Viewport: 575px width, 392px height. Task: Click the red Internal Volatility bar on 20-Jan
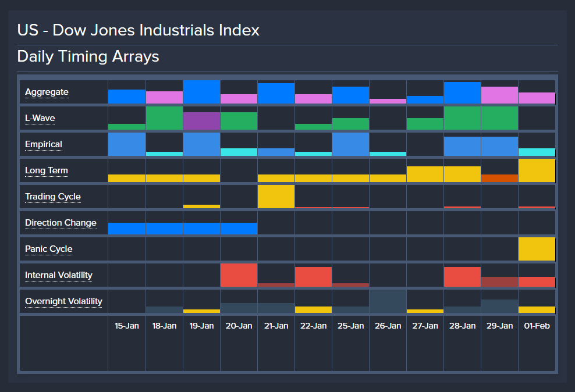pos(239,275)
